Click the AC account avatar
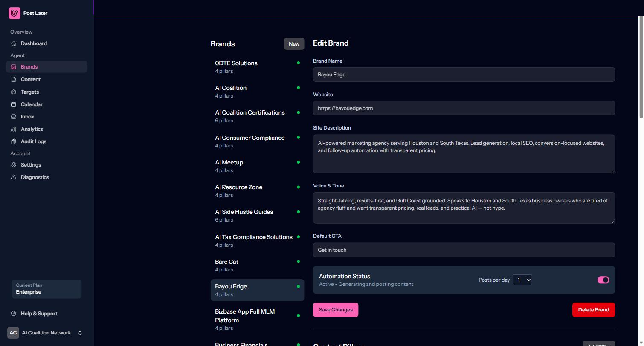 [x=13, y=333]
